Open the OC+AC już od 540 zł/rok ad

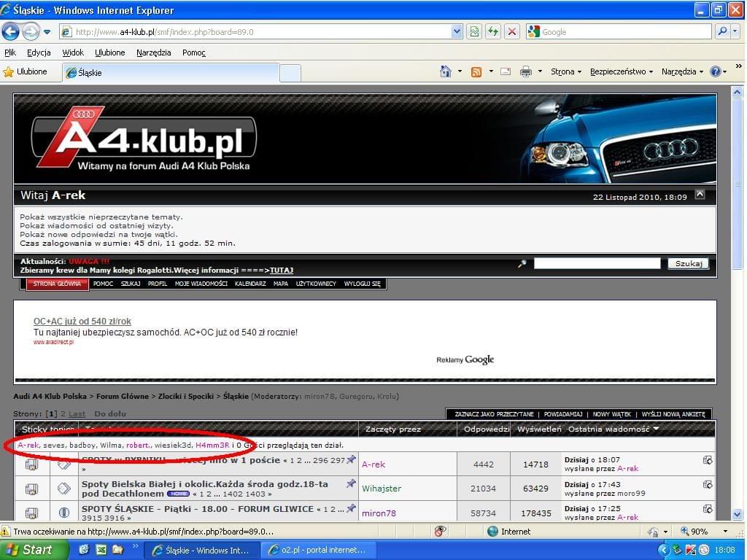[x=82, y=322]
